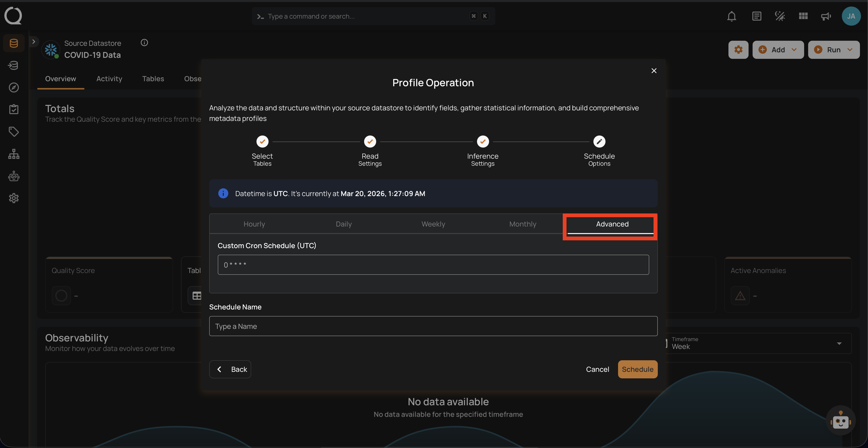Switch to the Activity tab
This screenshot has height=448, width=868.
[109, 78]
